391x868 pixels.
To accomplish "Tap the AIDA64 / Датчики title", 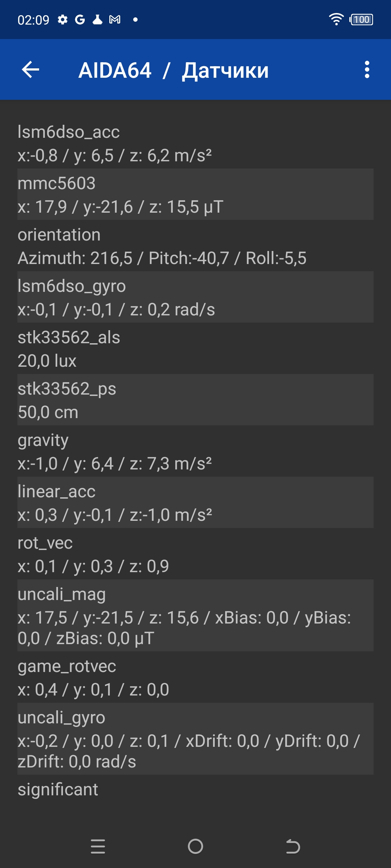I will (x=173, y=70).
